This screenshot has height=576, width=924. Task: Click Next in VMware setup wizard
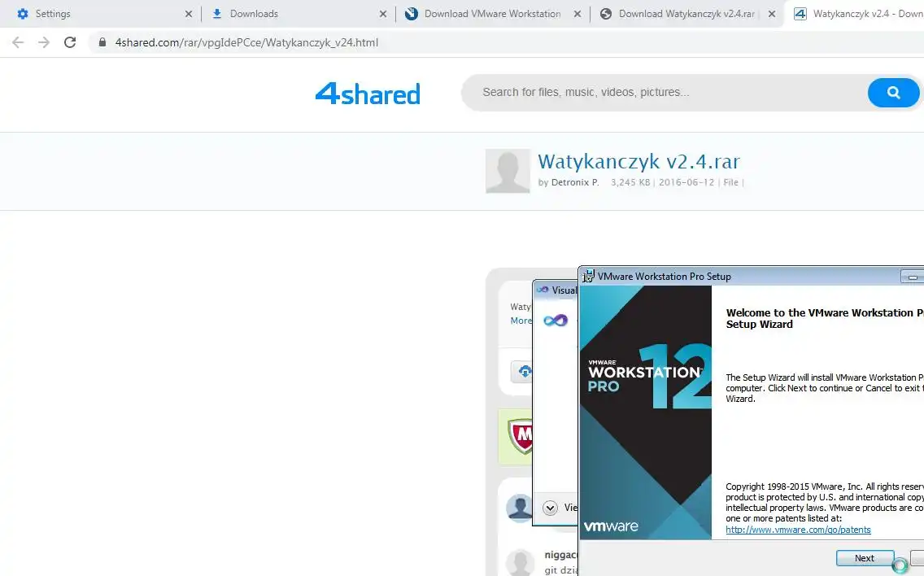click(x=865, y=558)
